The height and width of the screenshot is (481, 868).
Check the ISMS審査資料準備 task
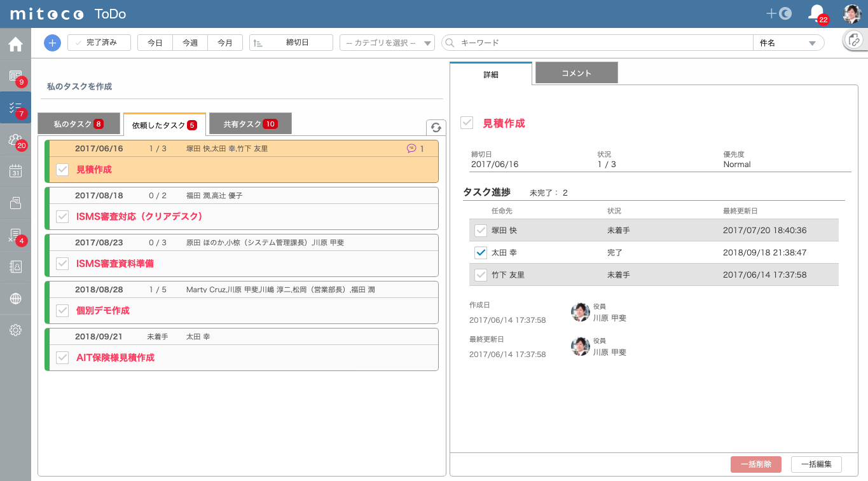point(62,263)
